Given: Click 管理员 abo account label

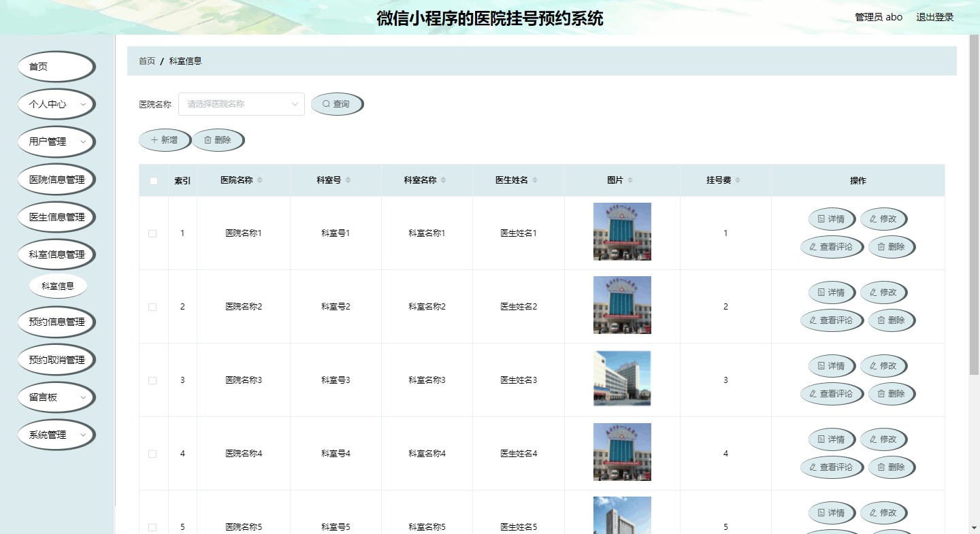Looking at the screenshot, I should click(x=879, y=17).
